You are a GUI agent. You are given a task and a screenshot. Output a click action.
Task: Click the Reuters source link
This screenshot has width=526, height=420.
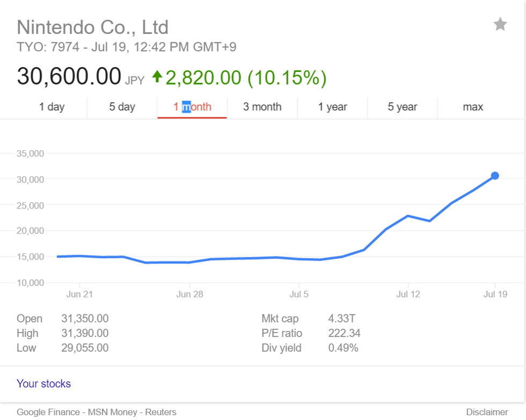coord(160,412)
